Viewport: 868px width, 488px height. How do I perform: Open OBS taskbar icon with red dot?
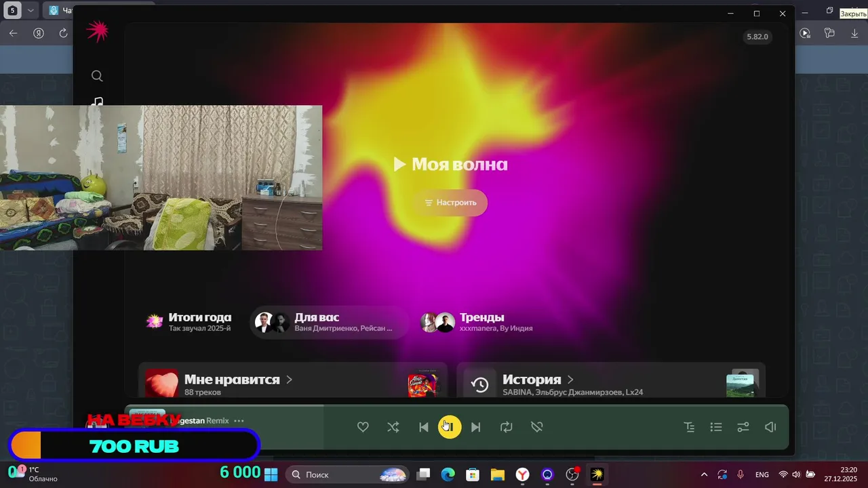[x=572, y=474]
